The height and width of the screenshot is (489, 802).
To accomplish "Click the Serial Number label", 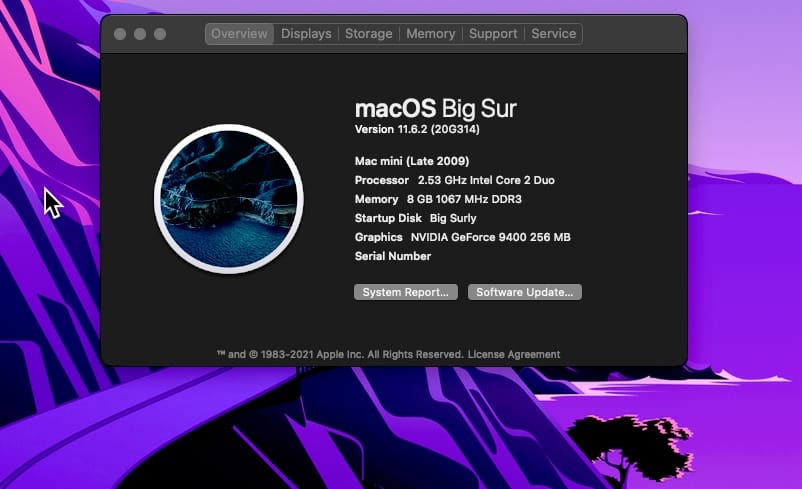I will coord(393,256).
